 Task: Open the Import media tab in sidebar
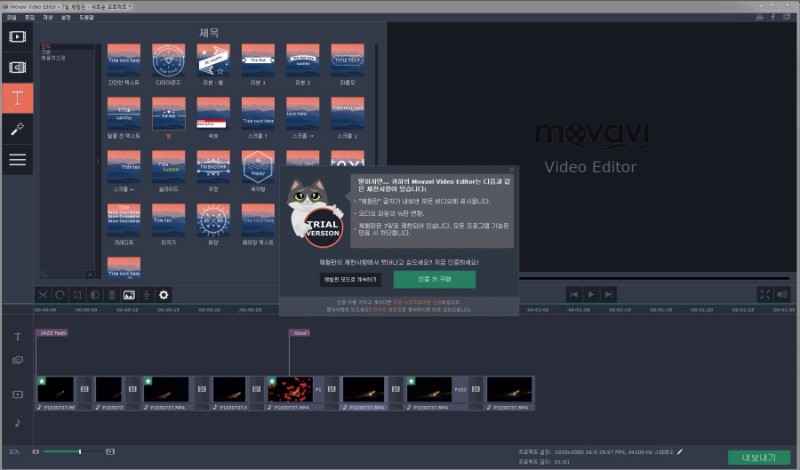pos(17,37)
